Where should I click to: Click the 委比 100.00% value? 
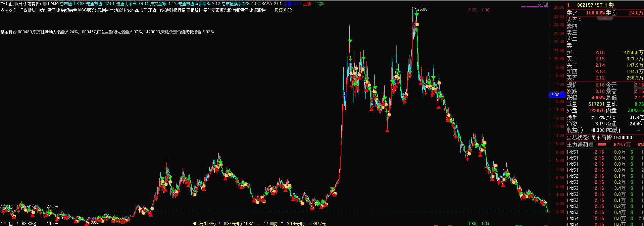click(x=595, y=13)
